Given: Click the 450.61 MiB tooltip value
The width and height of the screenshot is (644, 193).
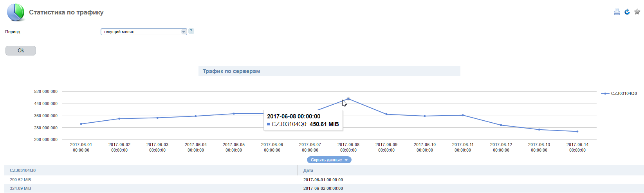Looking at the screenshot, I should coord(324,124).
